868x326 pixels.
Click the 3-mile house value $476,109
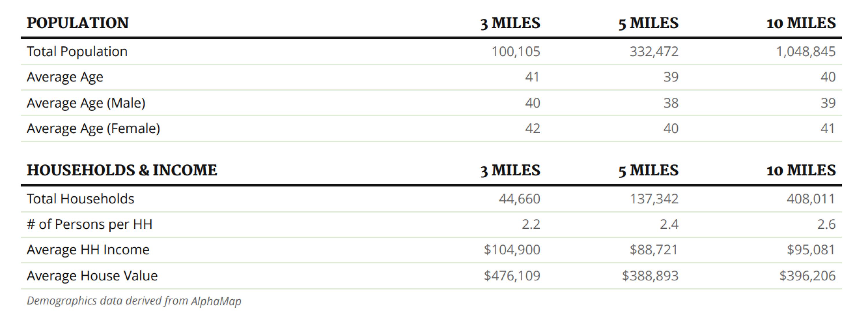(512, 276)
